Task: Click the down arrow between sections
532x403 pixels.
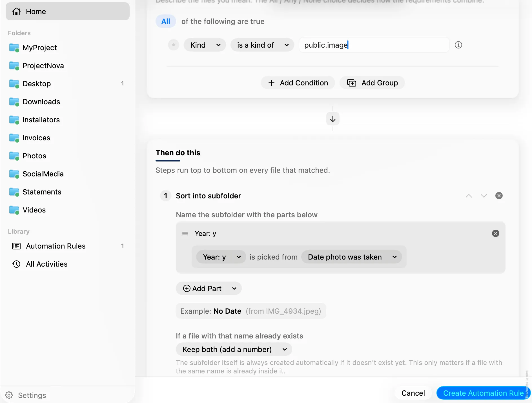Action: coord(333,119)
